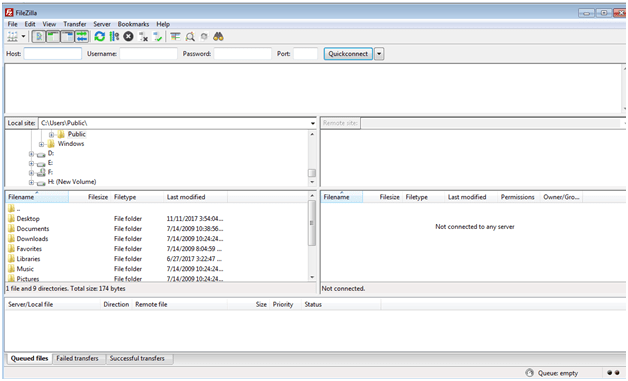Sort local list by Last modified column
The height and width of the screenshot is (381, 628).
[195, 197]
